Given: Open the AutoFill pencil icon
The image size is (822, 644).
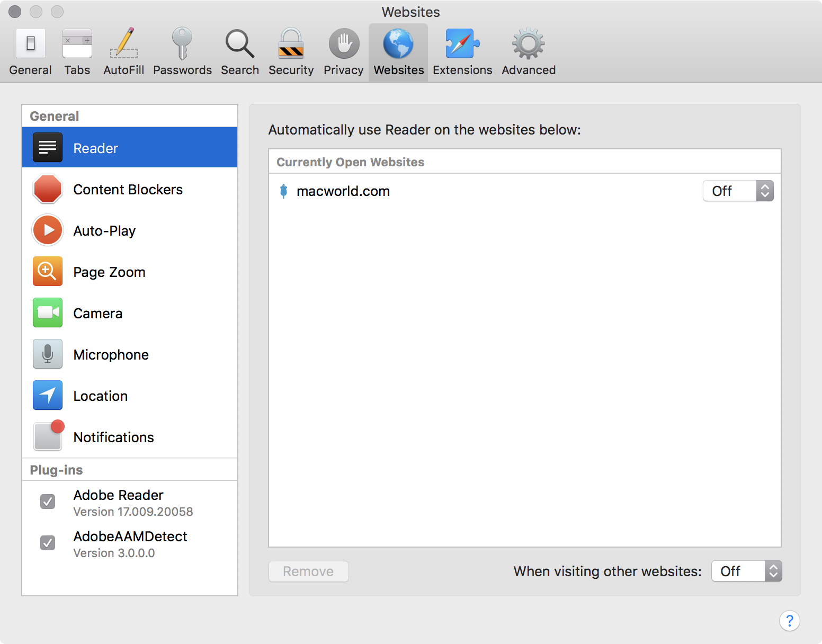Looking at the screenshot, I should pyautogui.click(x=124, y=43).
